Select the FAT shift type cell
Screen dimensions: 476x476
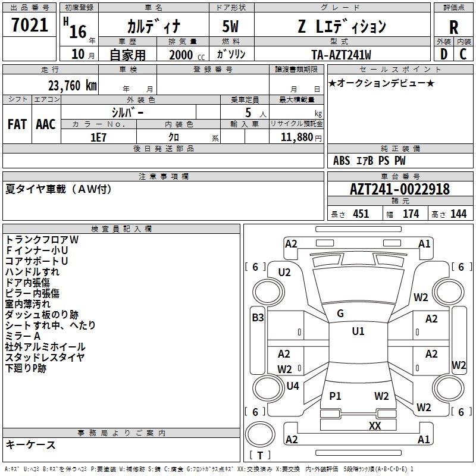coord(17,124)
